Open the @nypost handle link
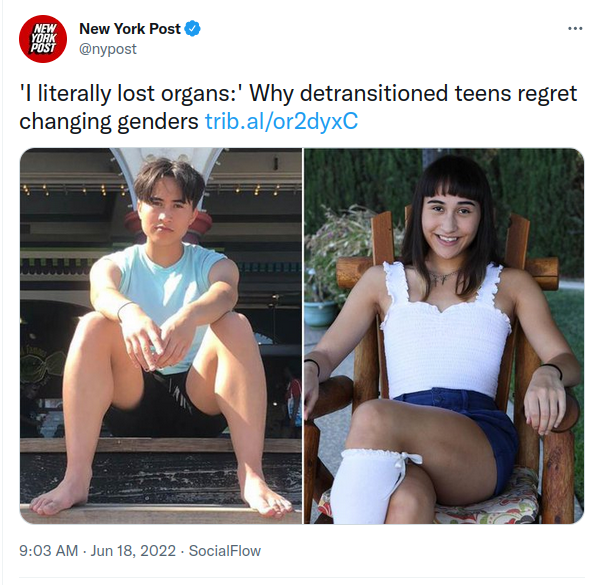 (108, 49)
